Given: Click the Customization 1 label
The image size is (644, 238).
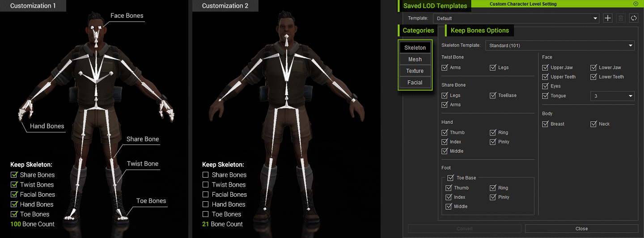Looking at the screenshot, I should 34,6.
